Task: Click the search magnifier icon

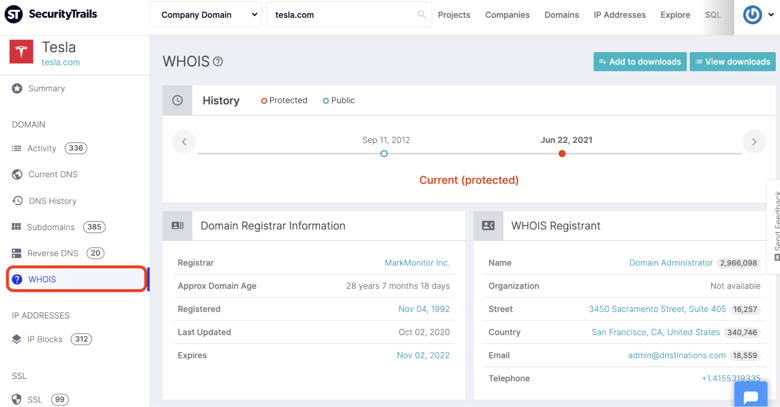Action: 421,14
